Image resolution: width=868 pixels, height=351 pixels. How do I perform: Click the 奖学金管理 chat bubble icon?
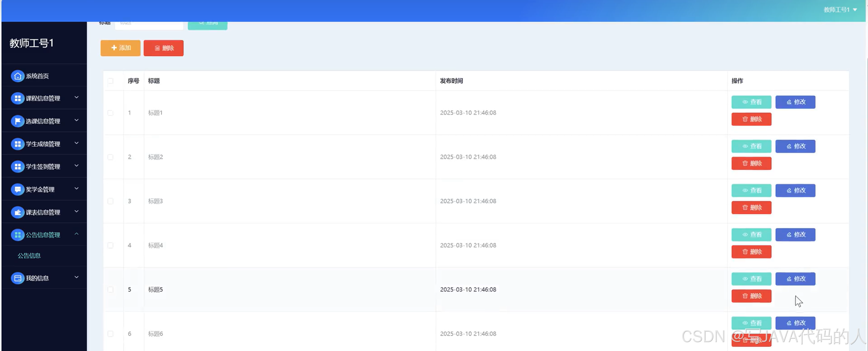coord(18,189)
